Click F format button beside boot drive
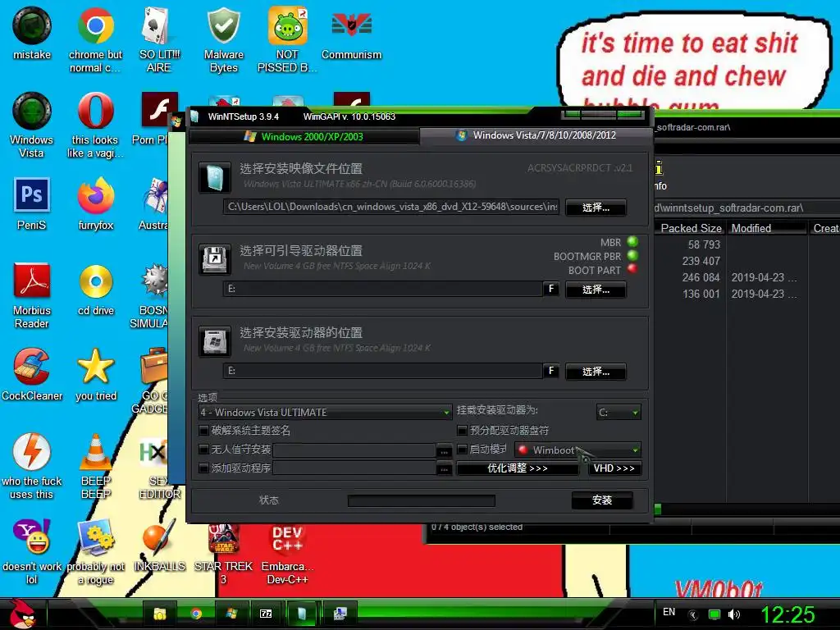Screen dimensions: 840x630 pos(550,289)
